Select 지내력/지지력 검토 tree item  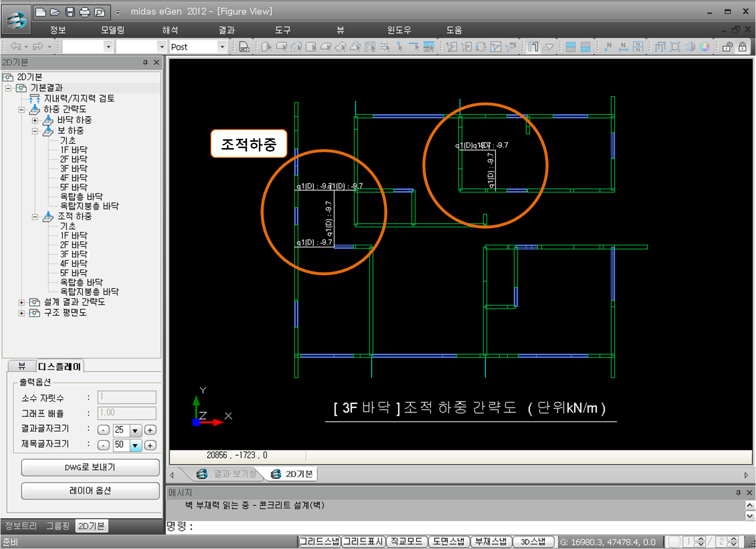click(x=79, y=99)
